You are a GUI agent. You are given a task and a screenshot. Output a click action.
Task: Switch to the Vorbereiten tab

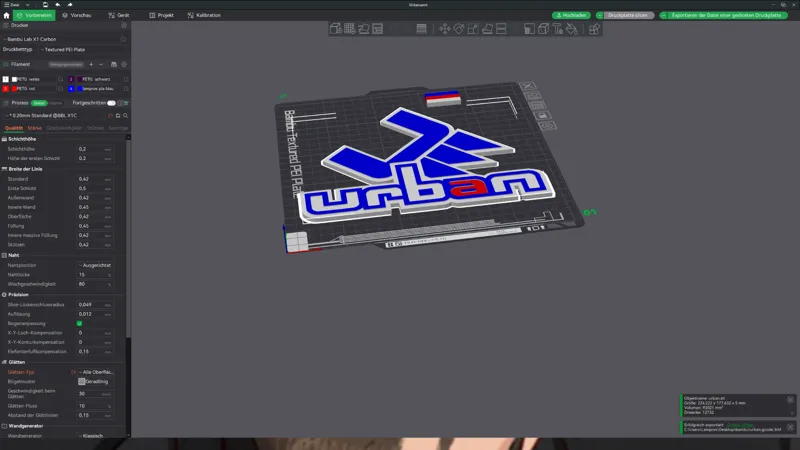(34, 15)
